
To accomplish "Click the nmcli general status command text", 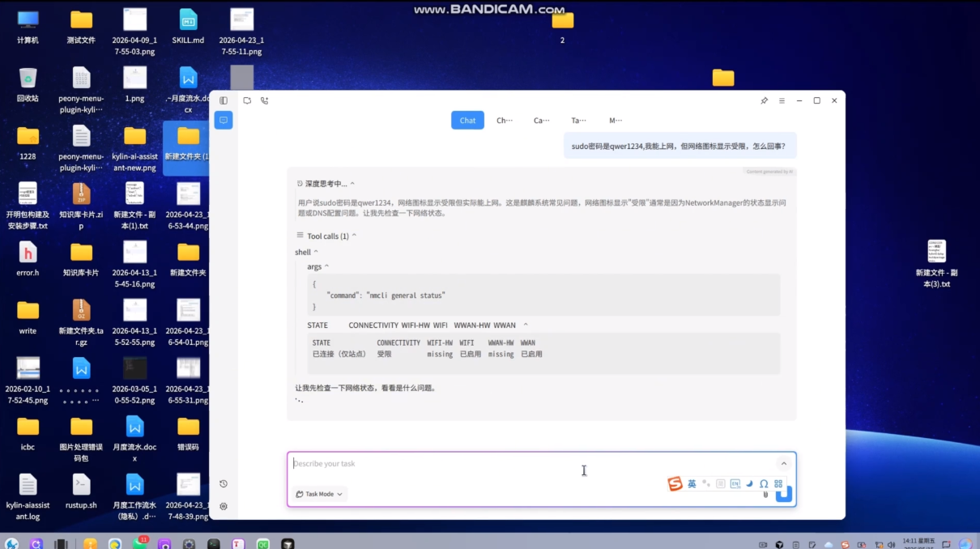I will pos(407,296).
